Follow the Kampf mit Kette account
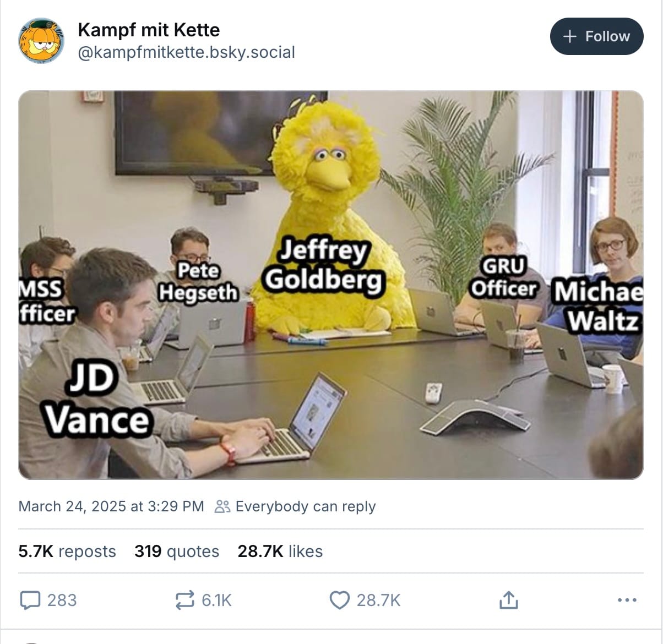The image size is (663, 644). click(x=597, y=36)
